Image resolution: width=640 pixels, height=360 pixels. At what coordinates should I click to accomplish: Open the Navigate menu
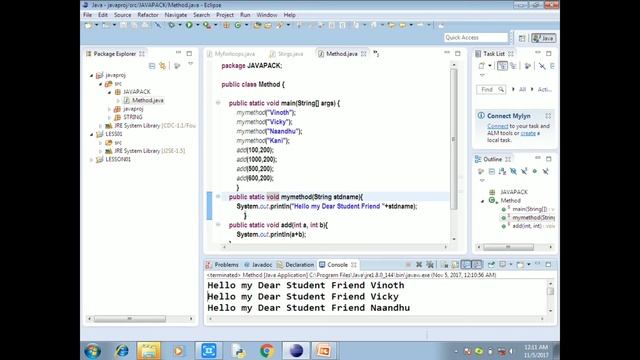click(176, 15)
